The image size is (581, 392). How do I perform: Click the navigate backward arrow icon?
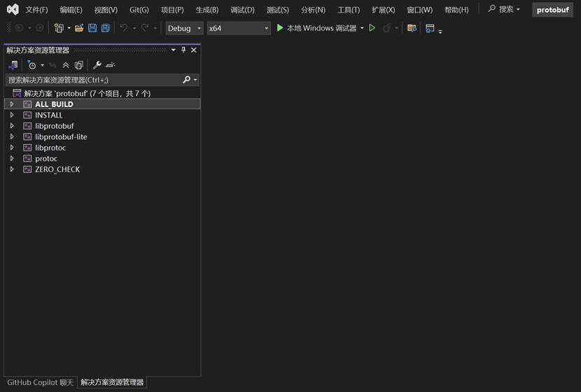coord(19,28)
